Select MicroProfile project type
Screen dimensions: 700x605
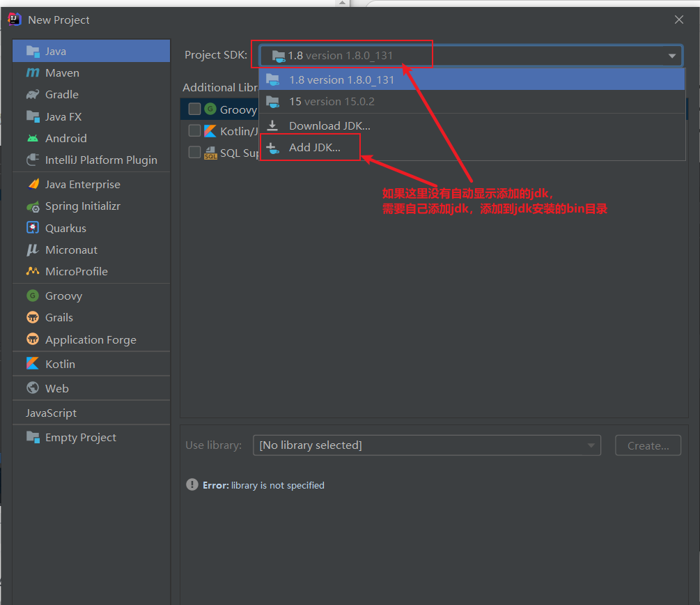pyautogui.click(x=91, y=271)
